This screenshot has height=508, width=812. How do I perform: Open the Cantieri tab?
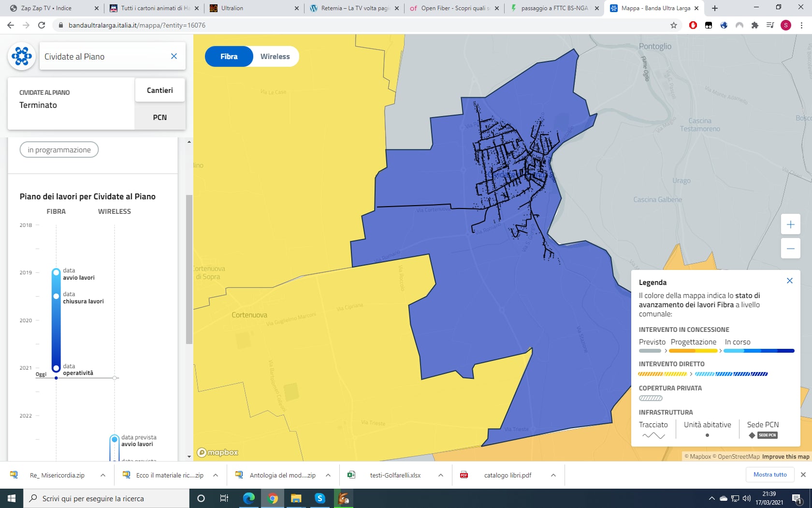pyautogui.click(x=159, y=90)
